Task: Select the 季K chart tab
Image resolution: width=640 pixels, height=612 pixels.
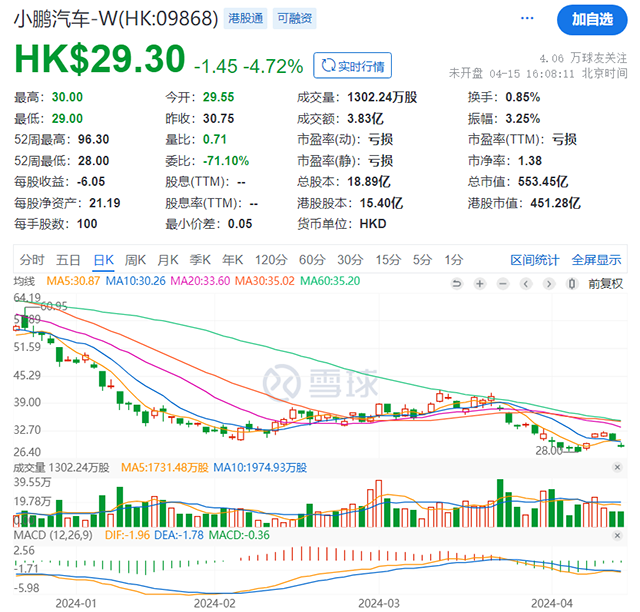Action: (200, 260)
